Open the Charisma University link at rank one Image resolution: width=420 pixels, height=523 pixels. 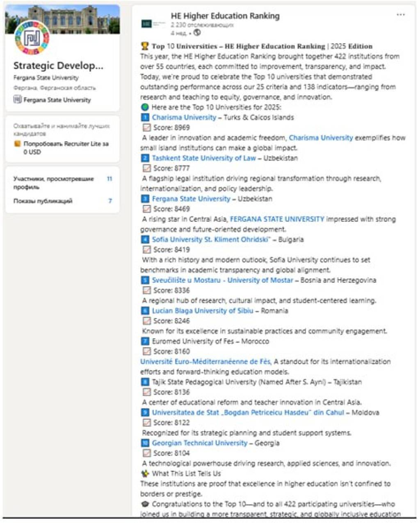(x=184, y=118)
